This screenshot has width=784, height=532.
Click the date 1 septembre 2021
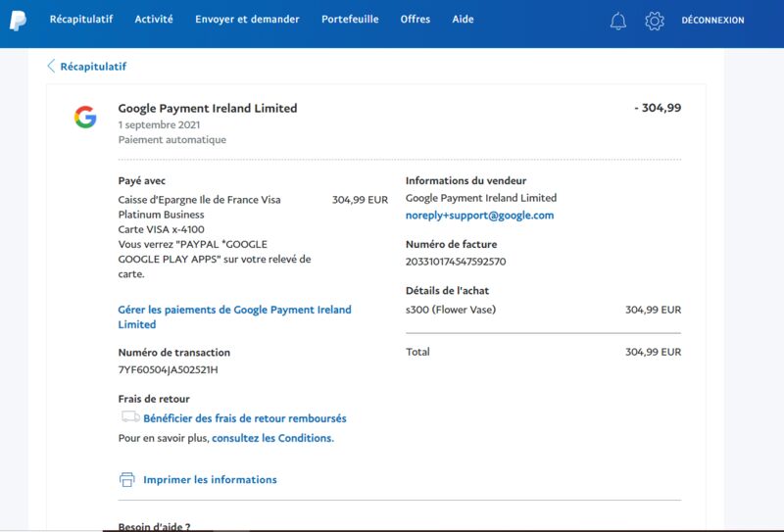coord(159,124)
